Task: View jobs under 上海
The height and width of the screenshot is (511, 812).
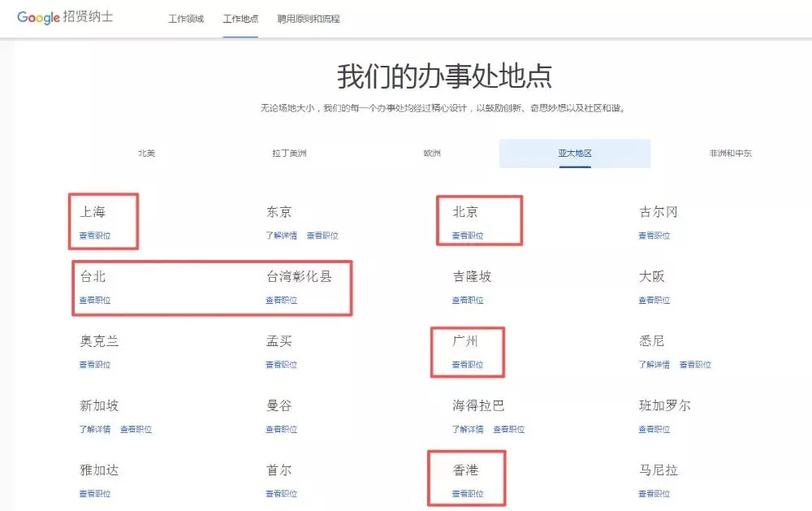Action: coord(95,236)
